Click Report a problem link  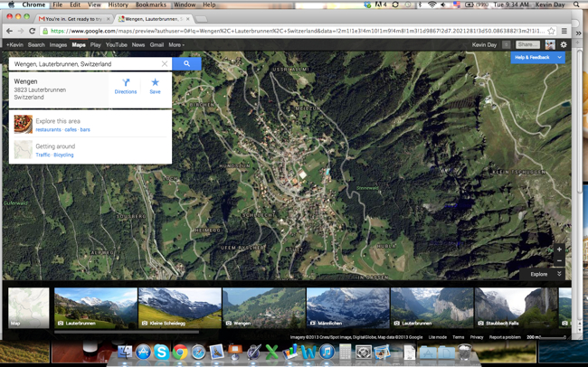(505, 337)
